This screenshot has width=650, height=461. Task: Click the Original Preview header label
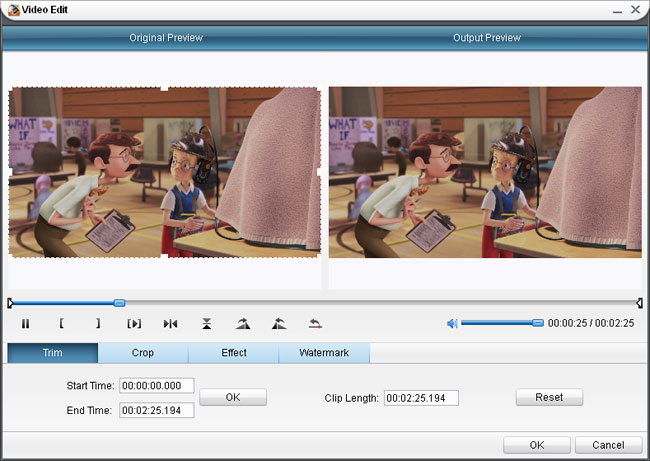pyautogui.click(x=166, y=38)
